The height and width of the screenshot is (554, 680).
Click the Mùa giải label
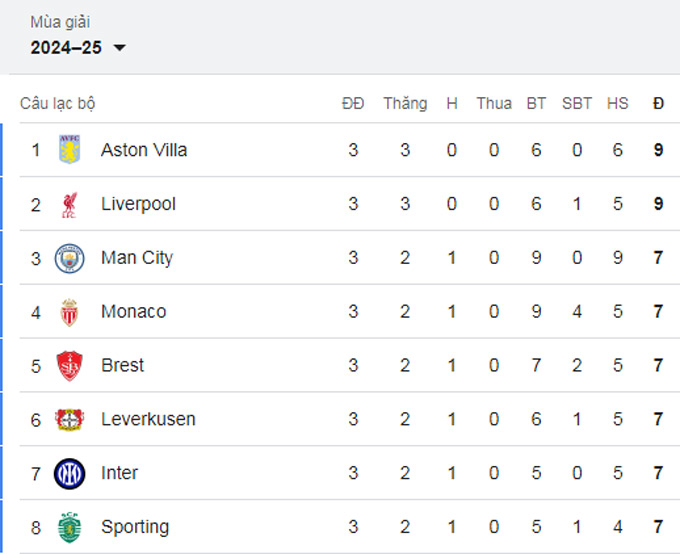coord(60,22)
